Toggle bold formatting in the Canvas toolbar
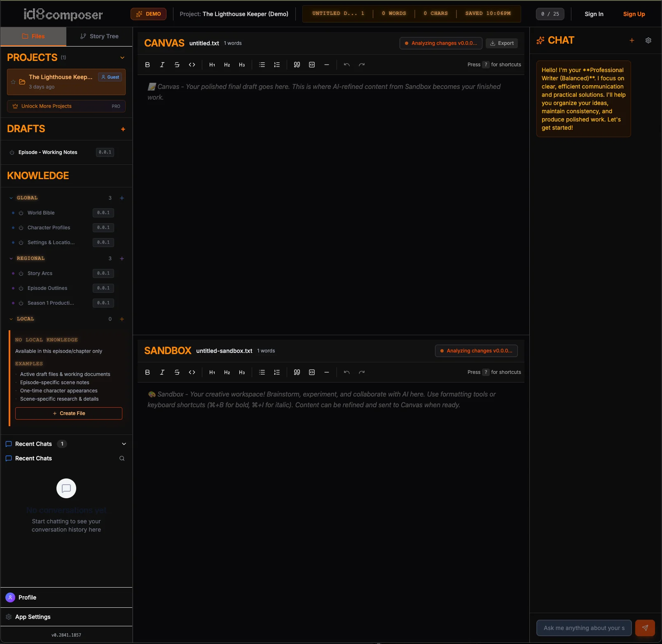 pyautogui.click(x=147, y=65)
